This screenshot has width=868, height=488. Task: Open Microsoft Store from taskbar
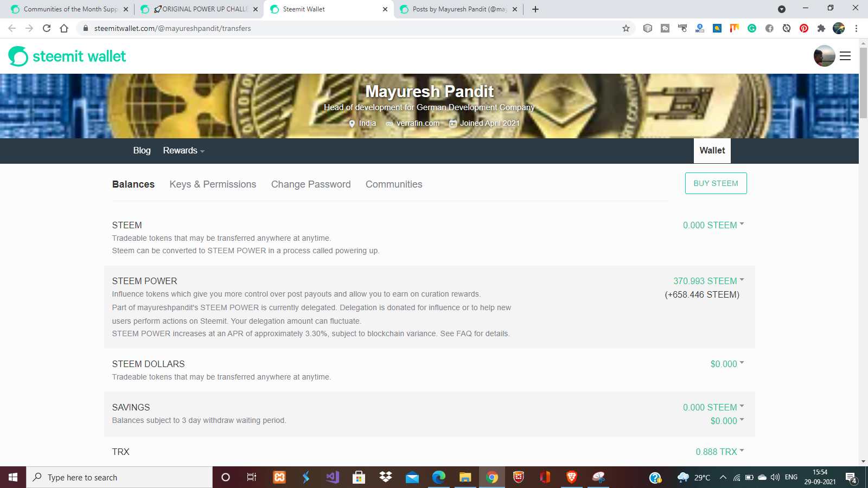click(359, 477)
